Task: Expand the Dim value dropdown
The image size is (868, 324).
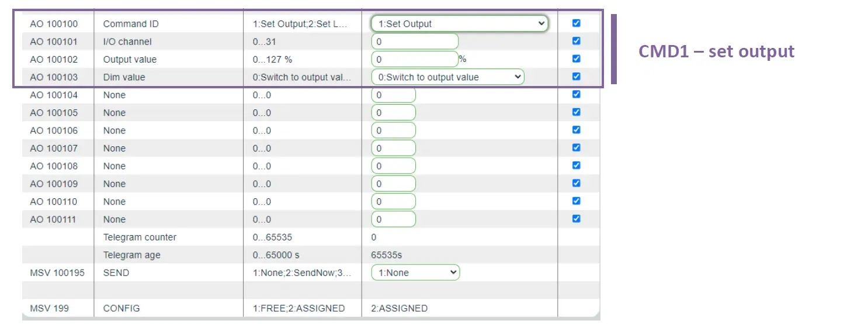Action: (447, 77)
